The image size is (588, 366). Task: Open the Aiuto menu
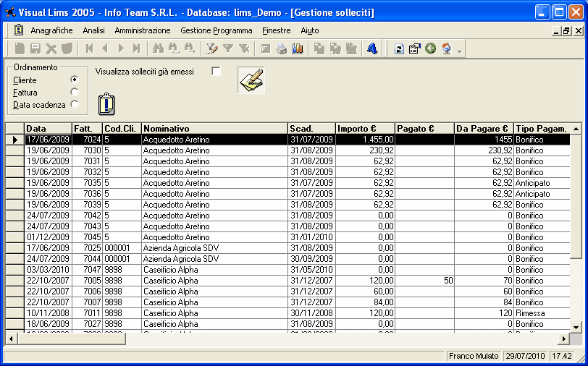pyautogui.click(x=310, y=30)
